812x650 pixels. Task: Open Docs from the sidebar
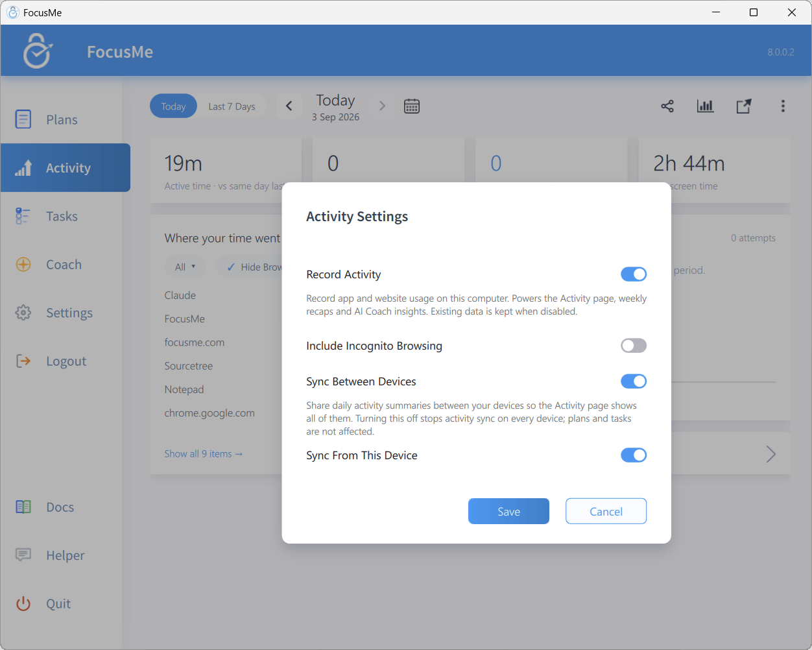(45, 507)
